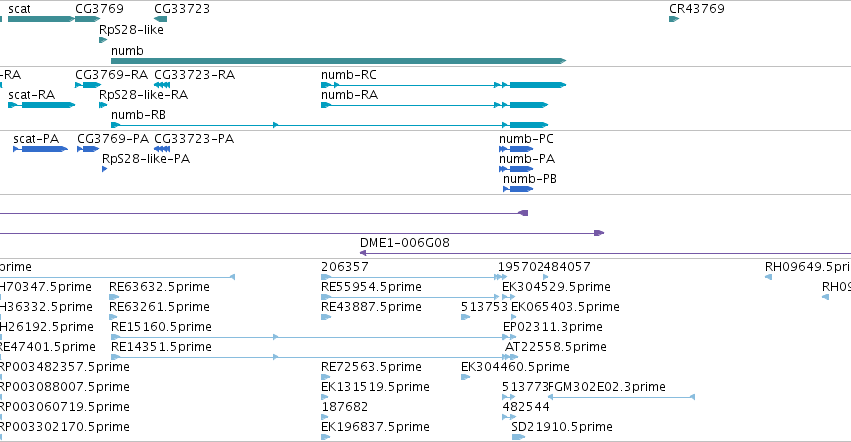This screenshot has width=851, height=442.
Task: Select the 206357 EST label
Action: 345,267
